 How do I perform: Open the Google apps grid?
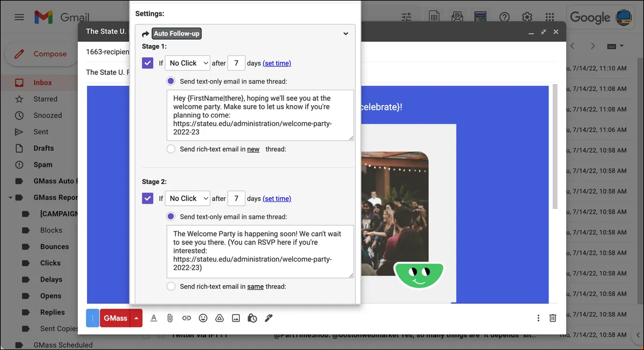[550, 17]
